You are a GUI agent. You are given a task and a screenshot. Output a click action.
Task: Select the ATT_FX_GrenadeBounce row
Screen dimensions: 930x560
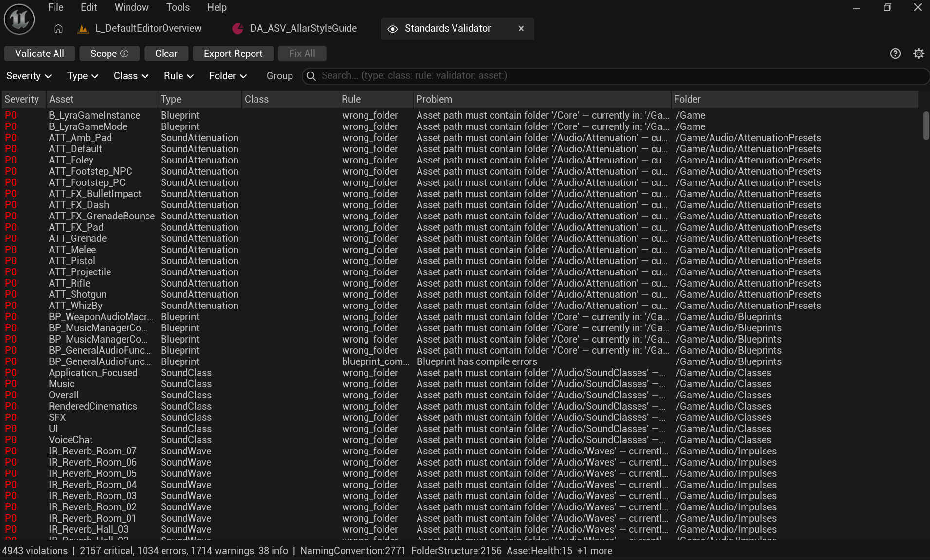tap(460, 216)
